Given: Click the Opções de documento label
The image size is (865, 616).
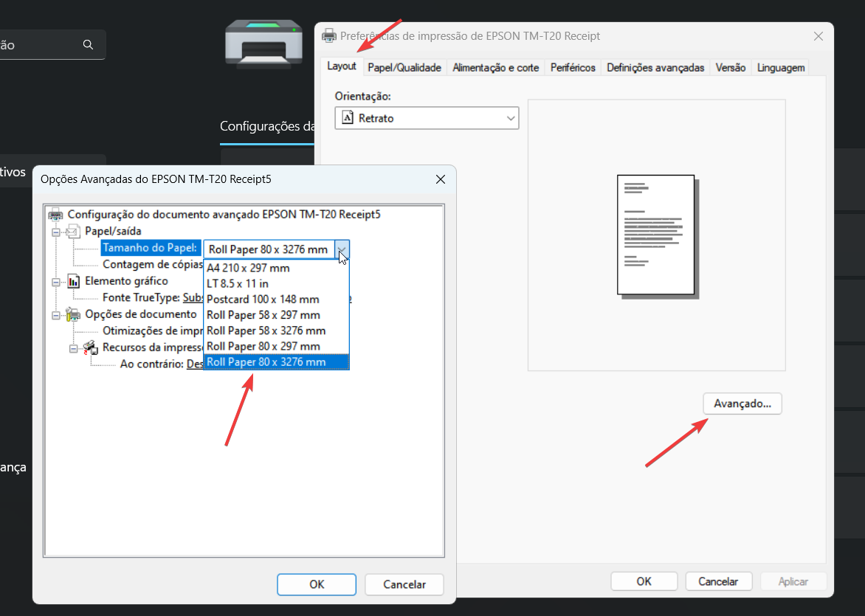Looking at the screenshot, I should point(141,314).
